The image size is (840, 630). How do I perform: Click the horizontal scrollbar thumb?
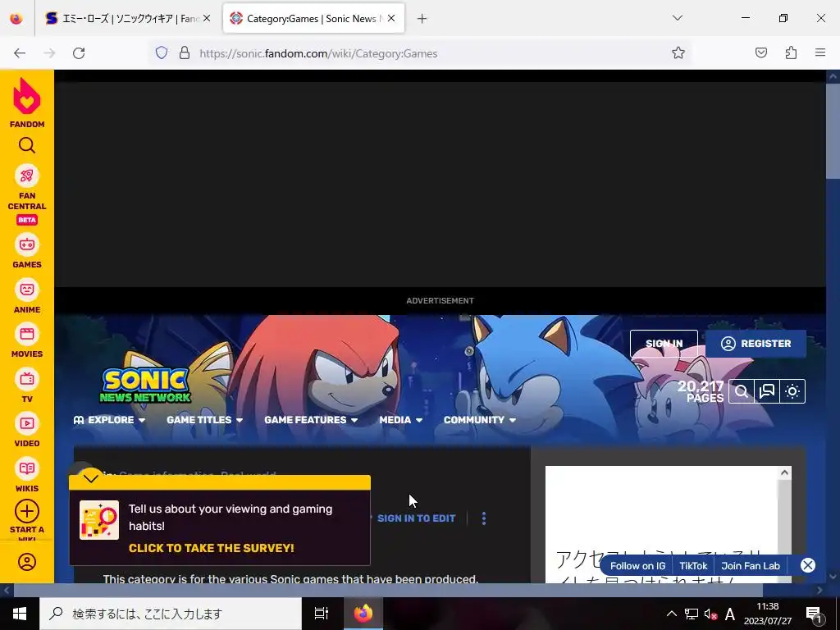coord(388,590)
